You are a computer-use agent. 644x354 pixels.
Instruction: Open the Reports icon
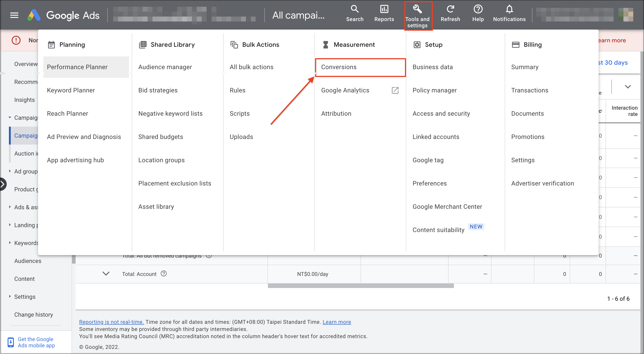click(384, 9)
